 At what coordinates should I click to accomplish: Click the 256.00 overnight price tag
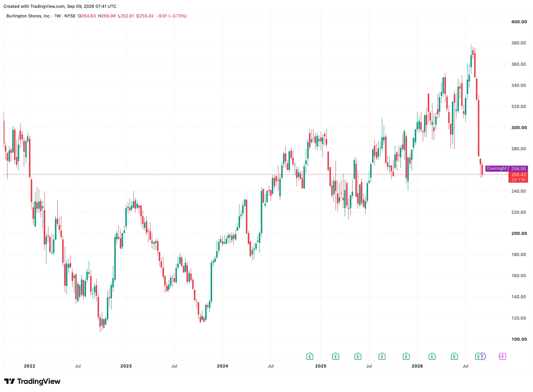tap(518, 168)
